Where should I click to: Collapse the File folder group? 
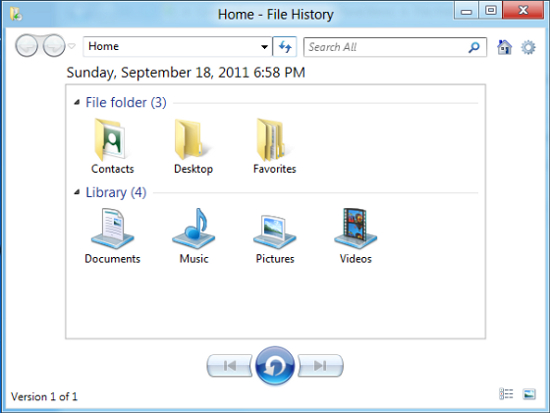[x=77, y=102]
